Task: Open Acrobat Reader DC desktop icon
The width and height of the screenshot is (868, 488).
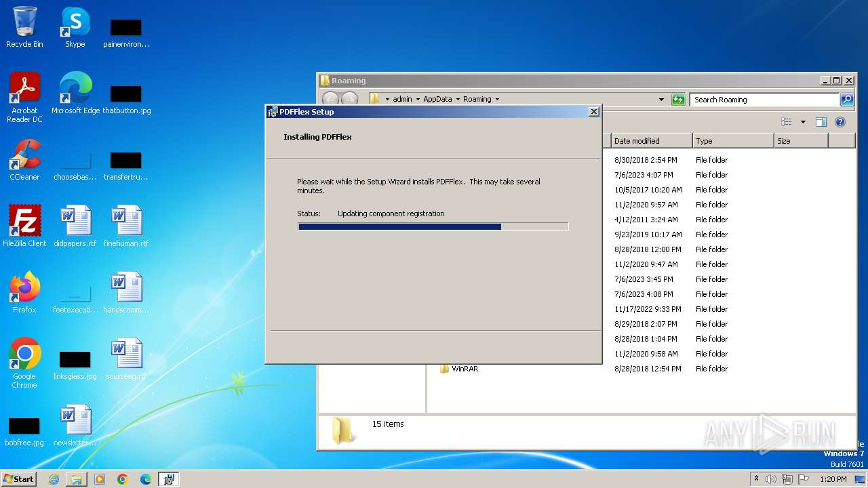Action: coord(24,98)
